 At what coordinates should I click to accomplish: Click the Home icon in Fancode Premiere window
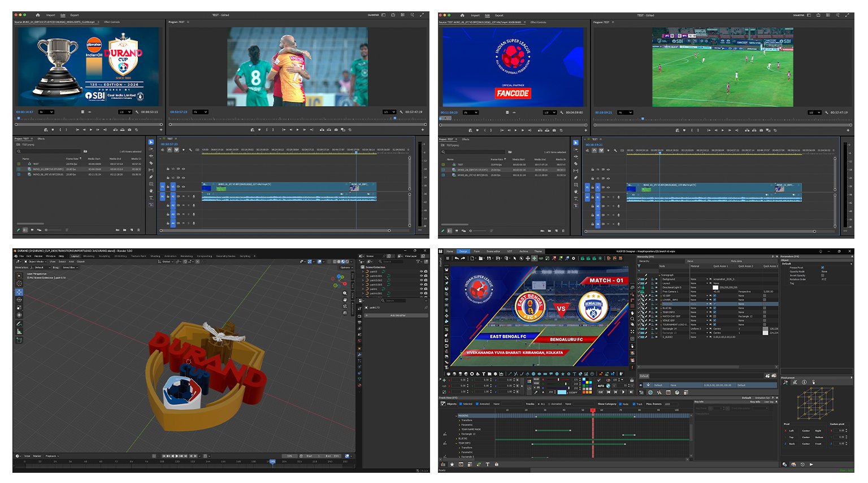click(462, 15)
